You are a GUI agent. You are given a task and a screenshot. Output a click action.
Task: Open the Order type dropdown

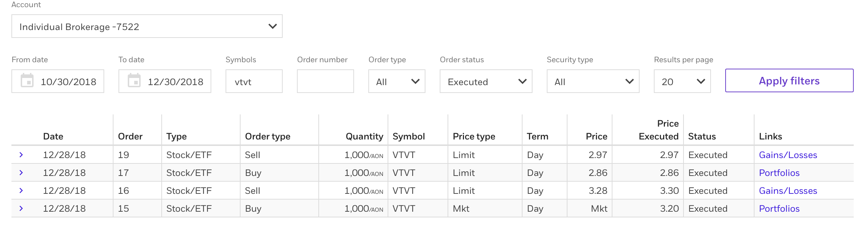click(397, 82)
